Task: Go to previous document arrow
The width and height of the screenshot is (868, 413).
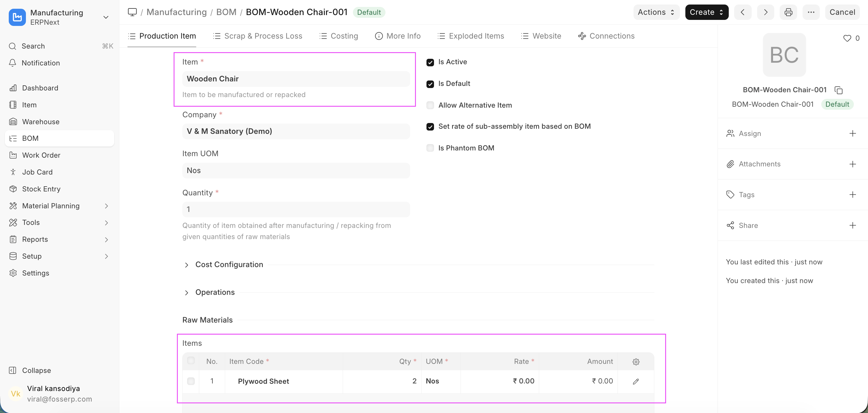Action: click(743, 12)
